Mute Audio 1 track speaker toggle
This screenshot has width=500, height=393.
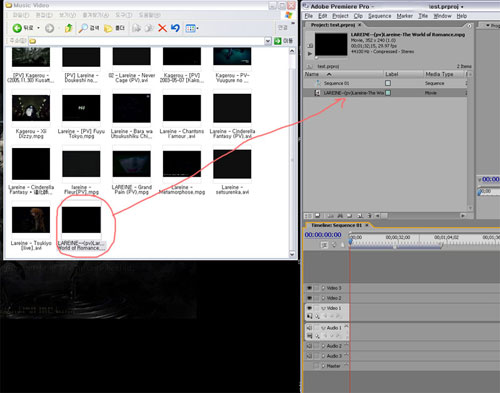coord(309,328)
